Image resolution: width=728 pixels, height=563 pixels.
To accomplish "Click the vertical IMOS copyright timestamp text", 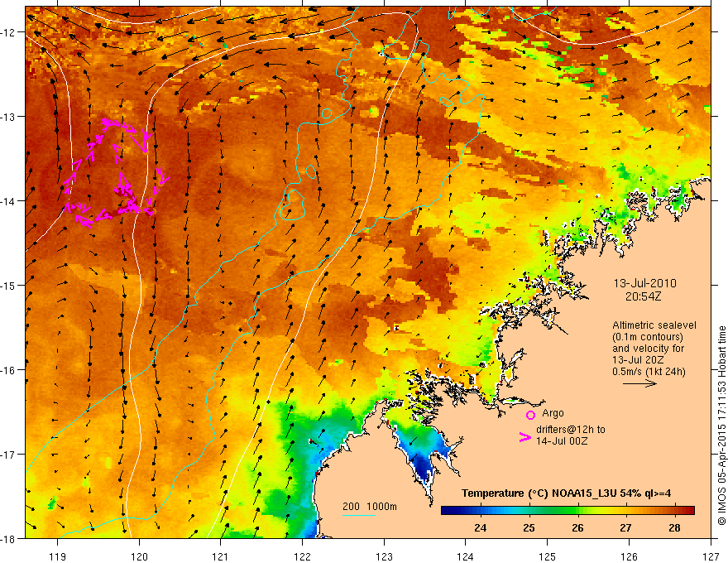I will (721, 426).
